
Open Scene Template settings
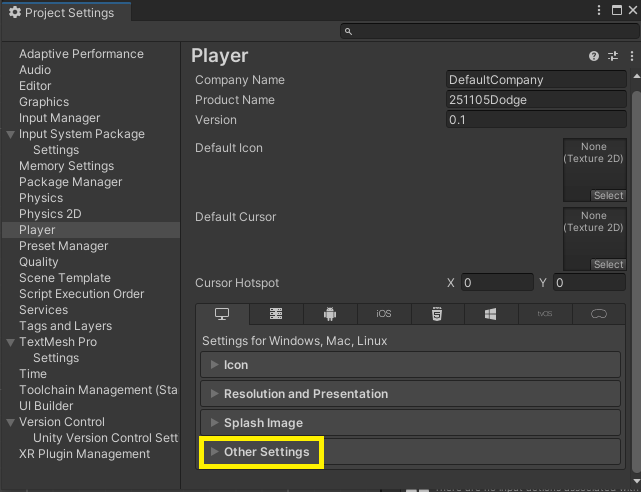click(65, 278)
